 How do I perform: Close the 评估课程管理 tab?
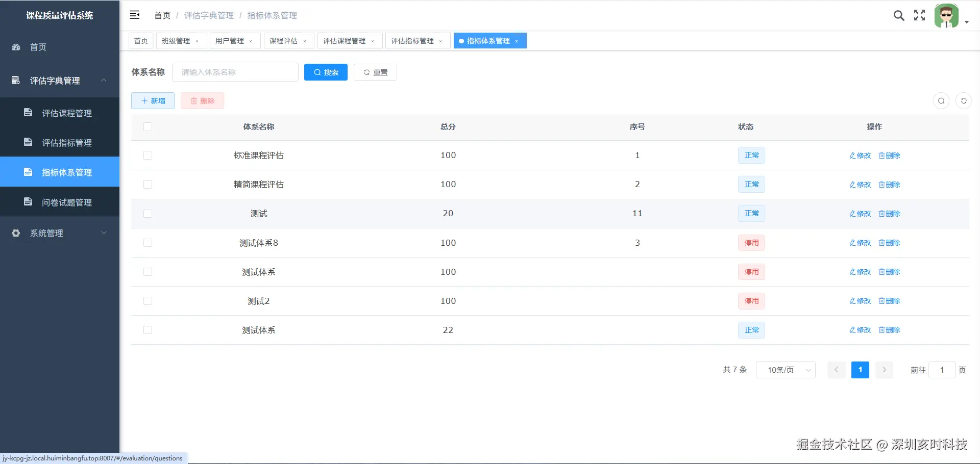tap(373, 41)
